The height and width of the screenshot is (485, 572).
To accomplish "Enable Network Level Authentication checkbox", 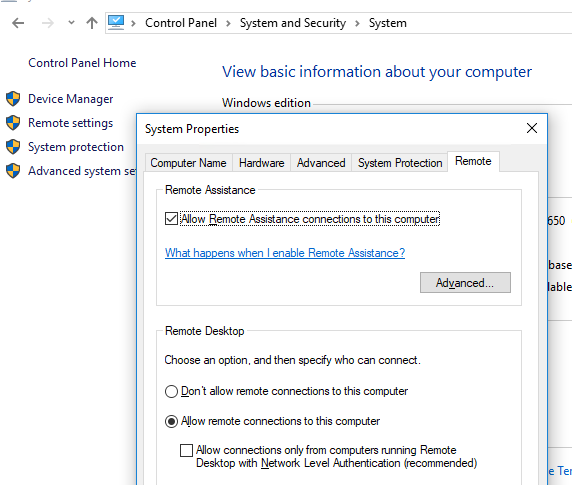I will point(186,450).
